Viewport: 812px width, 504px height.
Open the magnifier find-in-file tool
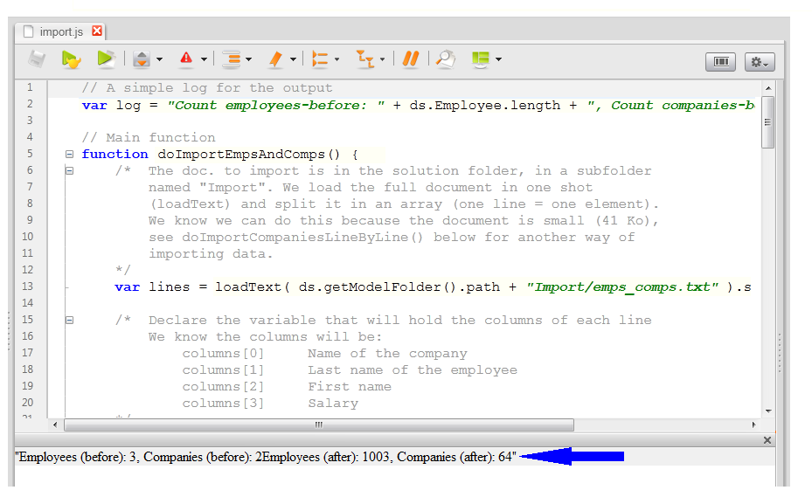pyautogui.click(x=446, y=59)
